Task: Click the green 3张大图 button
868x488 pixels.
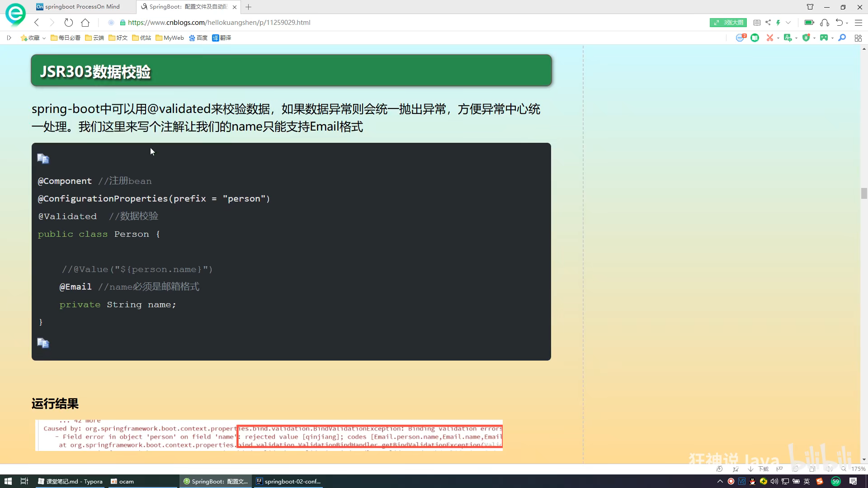Action: coord(728,23)
